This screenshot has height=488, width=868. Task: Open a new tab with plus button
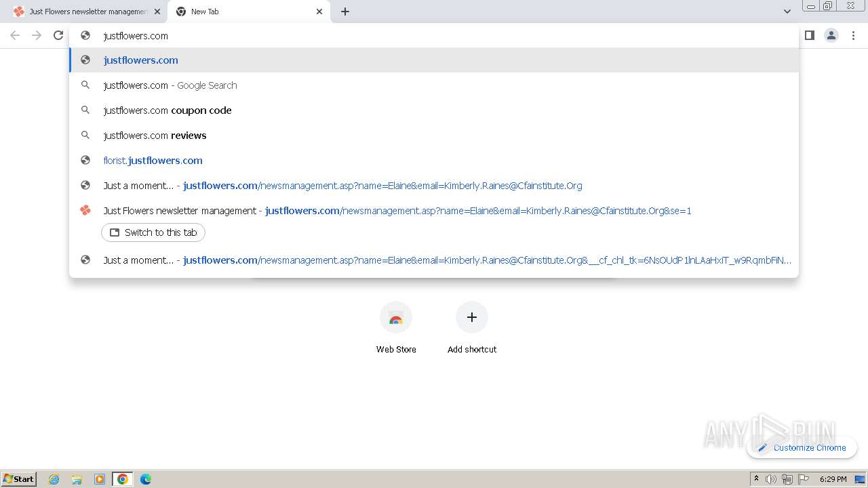345,12
